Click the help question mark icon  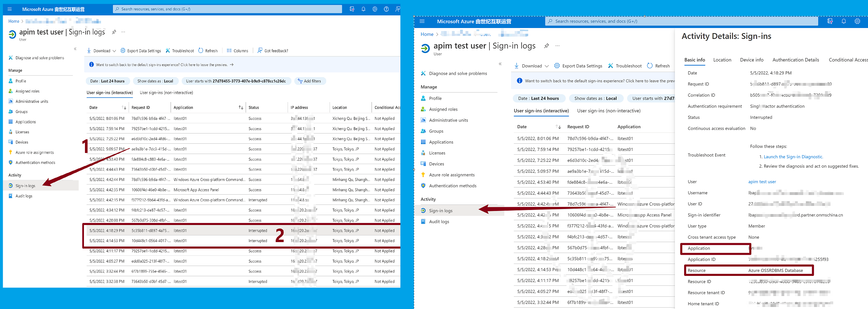[x=386, y=9]
